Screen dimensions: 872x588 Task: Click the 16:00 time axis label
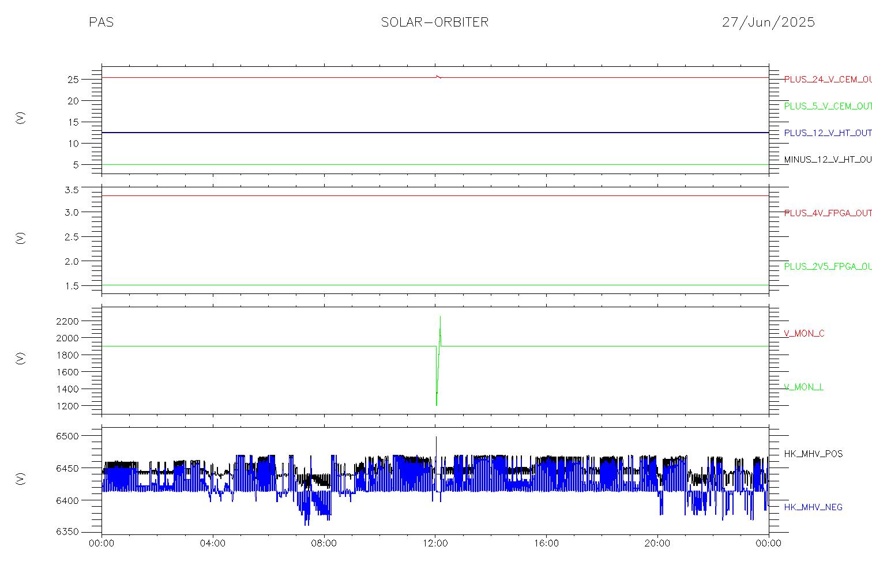click(546, 544)
